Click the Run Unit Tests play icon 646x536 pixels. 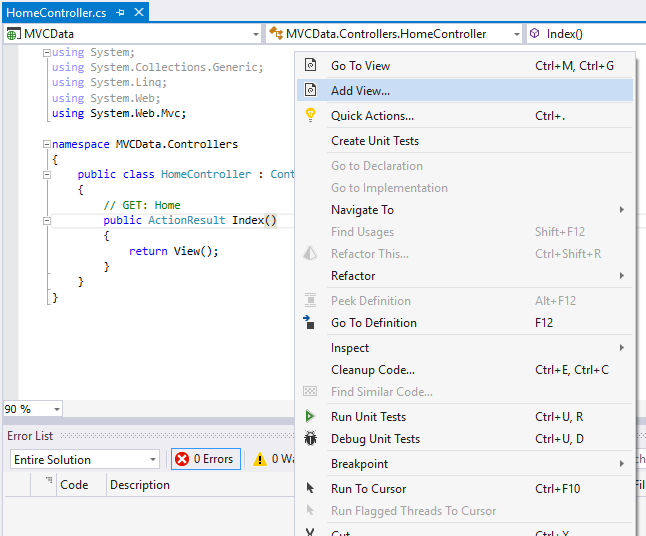click(x=310, y=417)
